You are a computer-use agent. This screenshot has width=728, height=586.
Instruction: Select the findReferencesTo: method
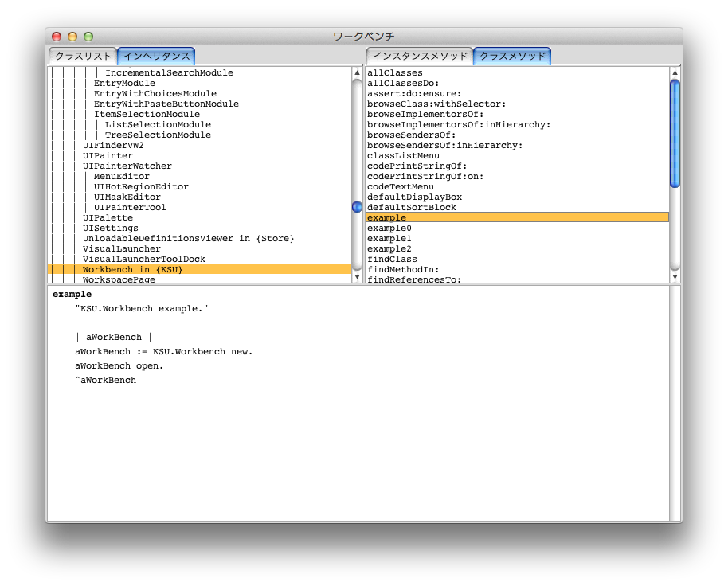pyautogui.click(x=414, y=279)
